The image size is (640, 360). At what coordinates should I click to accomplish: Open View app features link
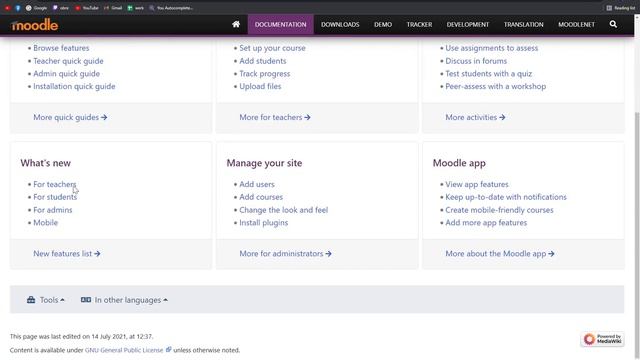[477, 184]
